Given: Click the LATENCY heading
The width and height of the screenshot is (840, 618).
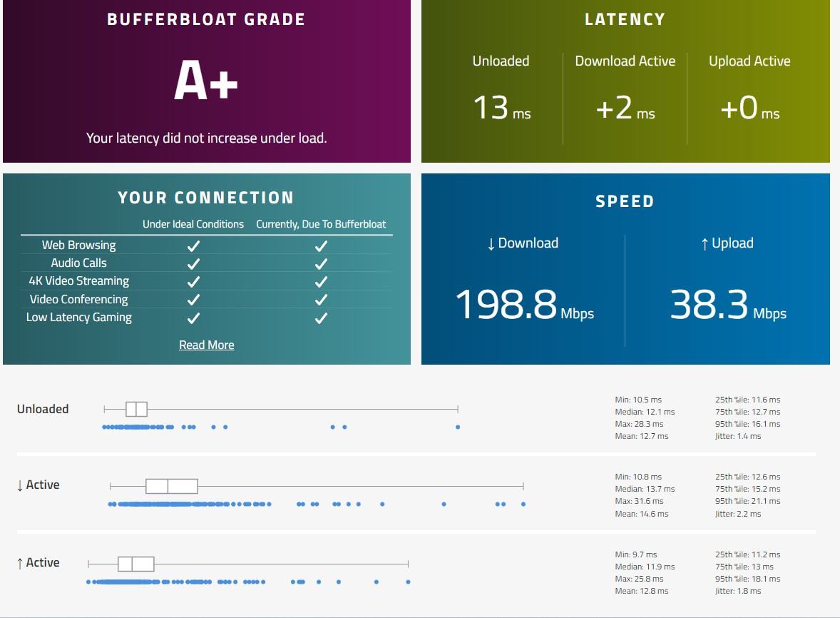Looking at the screenshot, I should [625, 19].
